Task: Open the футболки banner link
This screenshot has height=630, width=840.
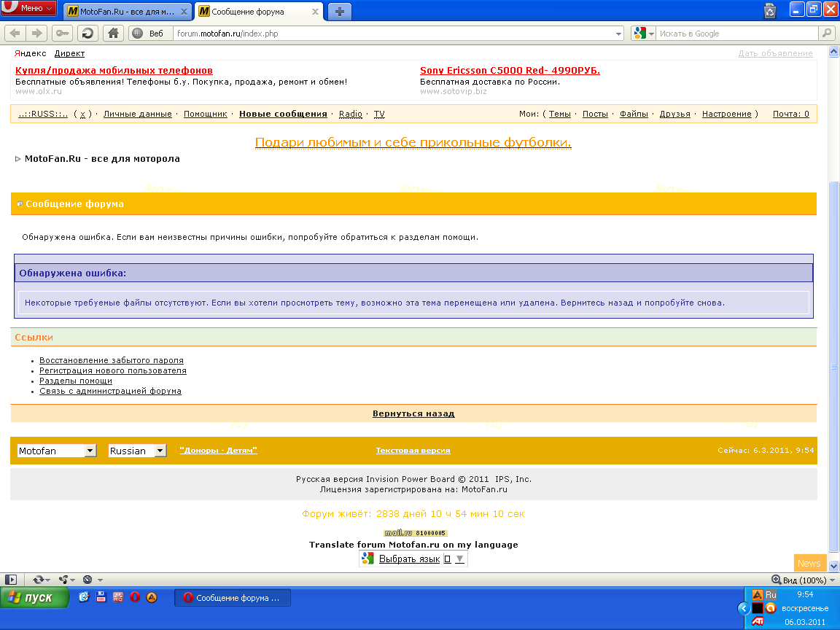Action: coord(413,142)
